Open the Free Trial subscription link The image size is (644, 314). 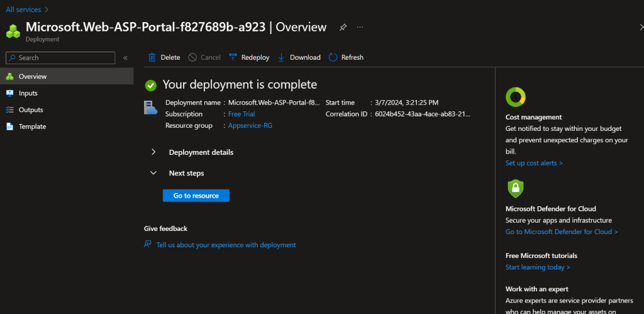(241, 114)
